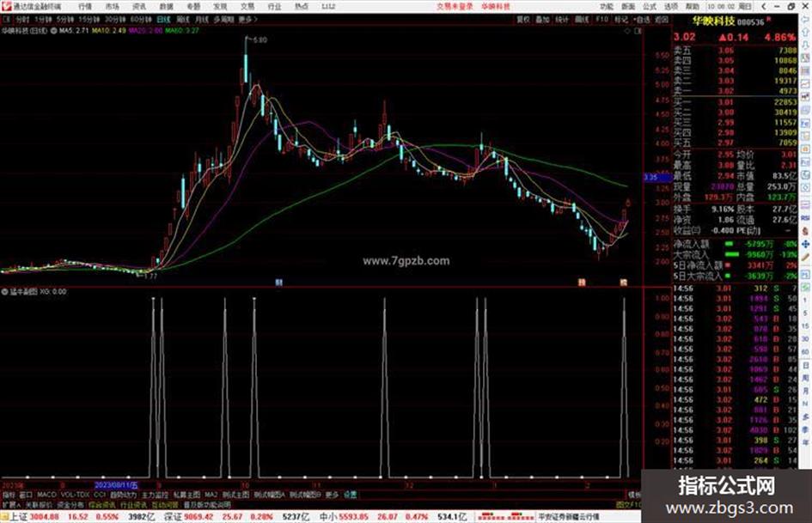Open the 窗口 tab at bottom

coord(26,495)
